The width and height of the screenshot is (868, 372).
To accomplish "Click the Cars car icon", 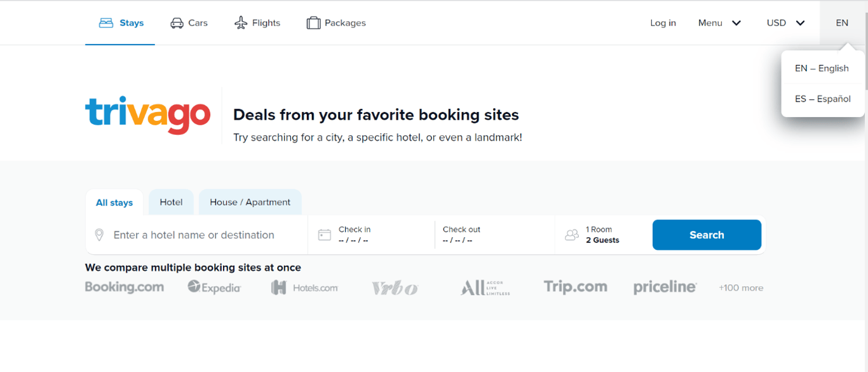I will point(177,23).
